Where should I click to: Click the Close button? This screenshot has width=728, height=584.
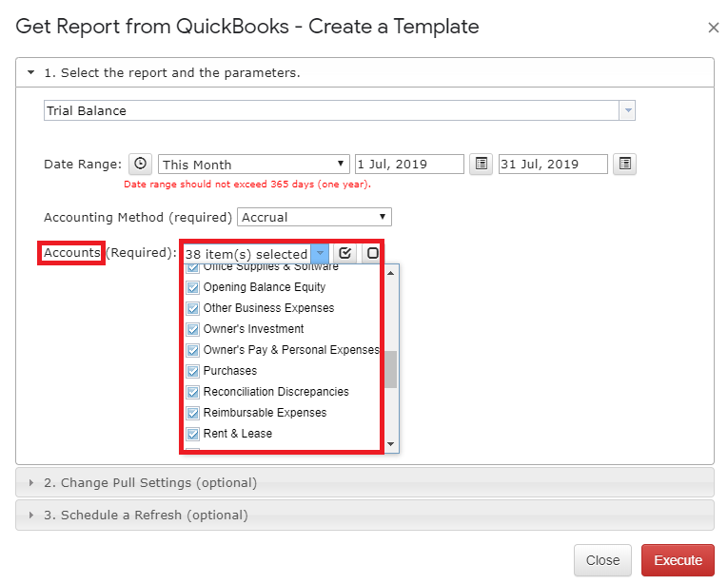pyautogui.click(x=602, y=560)
